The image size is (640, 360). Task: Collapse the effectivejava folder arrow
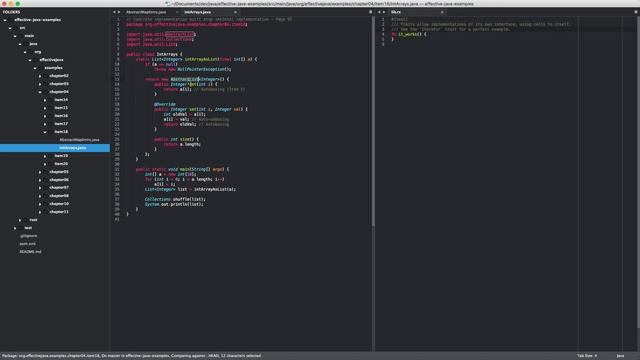point(30,60)
